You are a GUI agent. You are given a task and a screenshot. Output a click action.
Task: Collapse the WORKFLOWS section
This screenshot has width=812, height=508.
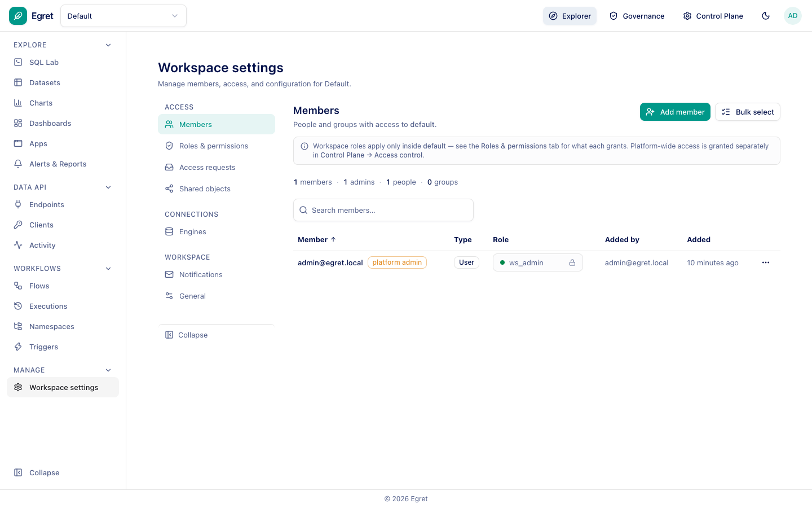click(108, 269)
